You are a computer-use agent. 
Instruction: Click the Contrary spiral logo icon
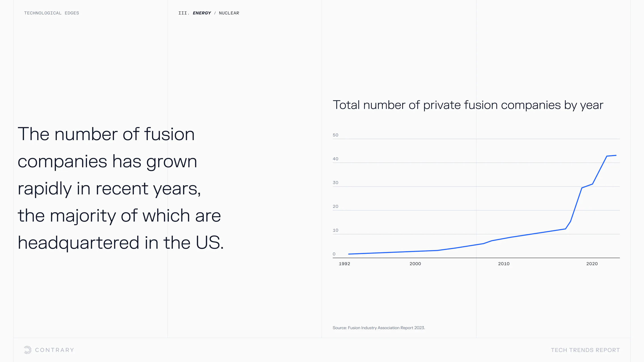click(28, 350)
